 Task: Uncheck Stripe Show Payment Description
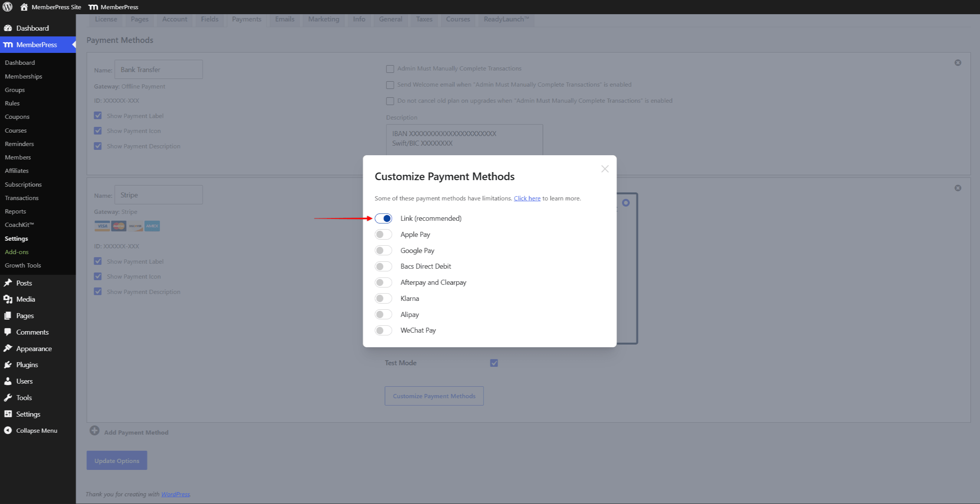98,292
